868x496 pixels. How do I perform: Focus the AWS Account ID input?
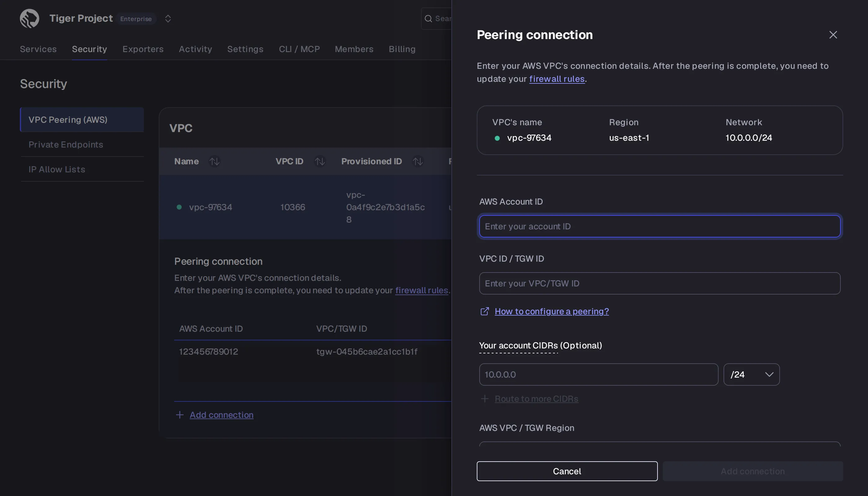659,226
